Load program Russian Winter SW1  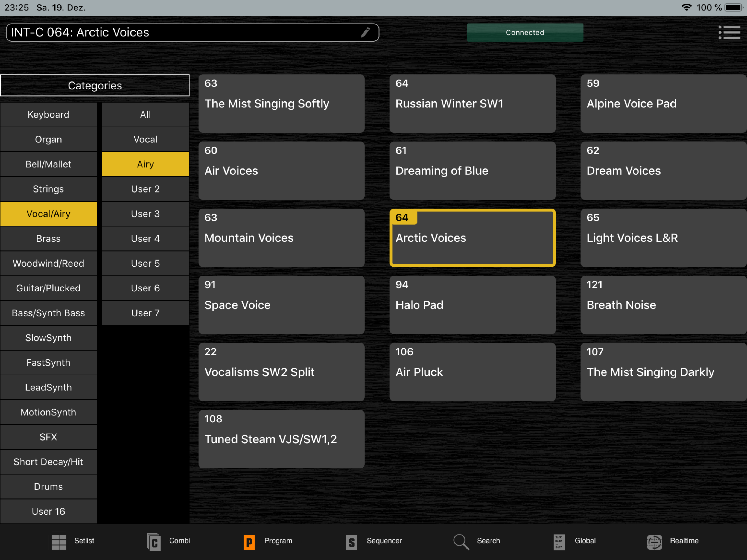(472, 104)
